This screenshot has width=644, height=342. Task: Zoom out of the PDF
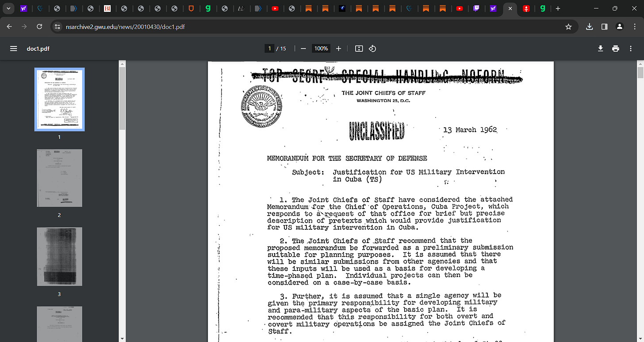pyautogui.click(x=303, y=49)
